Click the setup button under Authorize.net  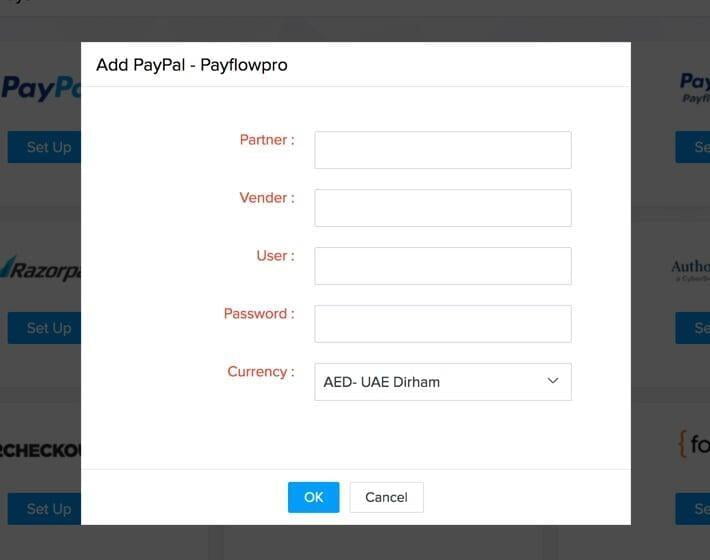[693, 328]
